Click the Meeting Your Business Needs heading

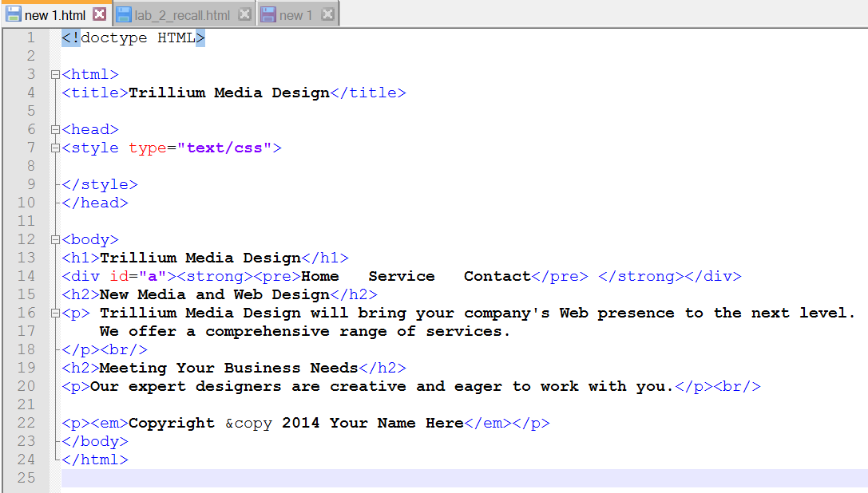pyautogui.click(x=229, y=368)
